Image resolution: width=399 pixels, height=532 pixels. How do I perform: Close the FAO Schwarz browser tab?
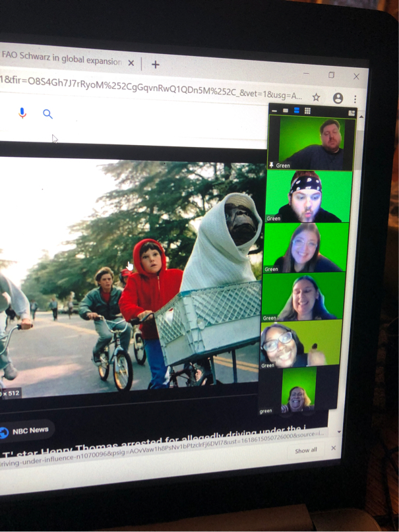(x=131, y=63)
